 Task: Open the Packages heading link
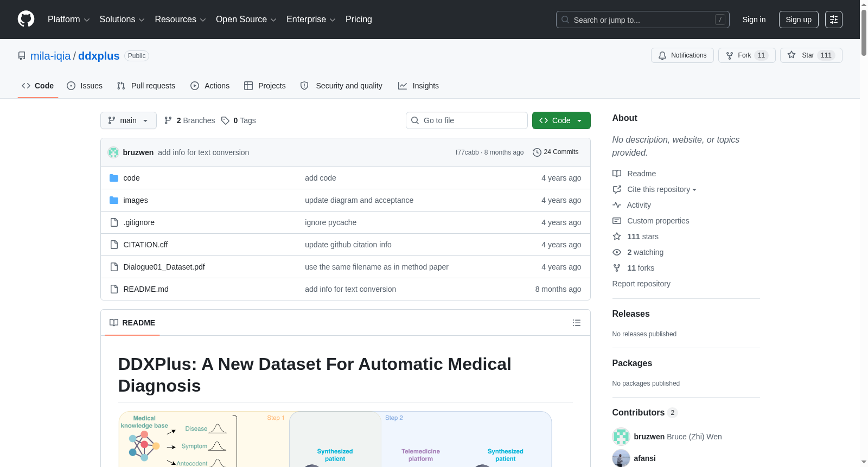coord(632,363)
